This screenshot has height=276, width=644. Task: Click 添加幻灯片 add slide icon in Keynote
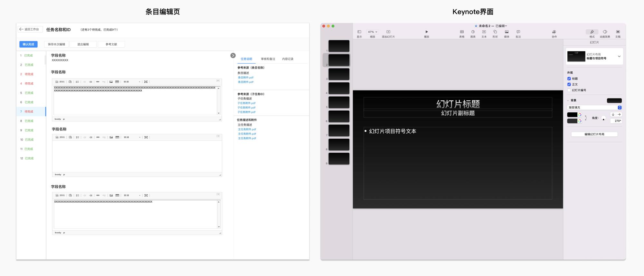(x=388, y=32)
